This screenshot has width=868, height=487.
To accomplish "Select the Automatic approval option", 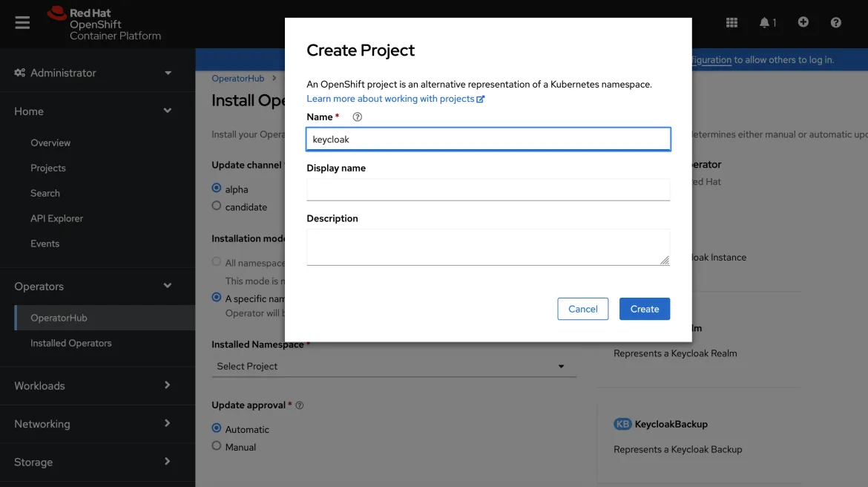I will 216,428.
